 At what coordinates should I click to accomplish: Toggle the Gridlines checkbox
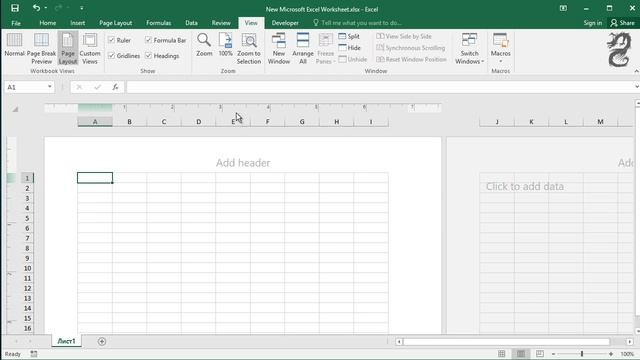111,56
